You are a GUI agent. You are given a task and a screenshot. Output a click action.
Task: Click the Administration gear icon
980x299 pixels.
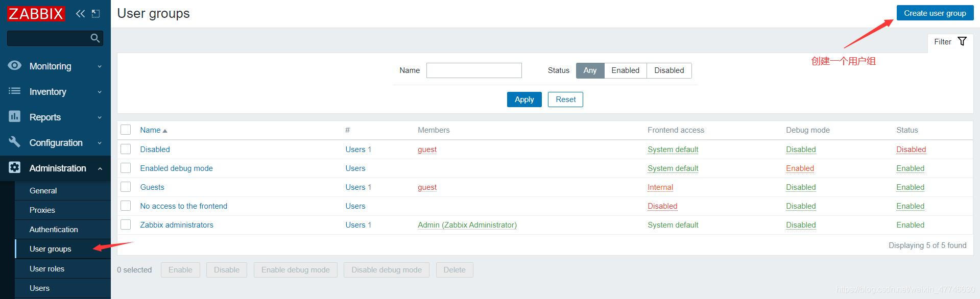point(15,167)
